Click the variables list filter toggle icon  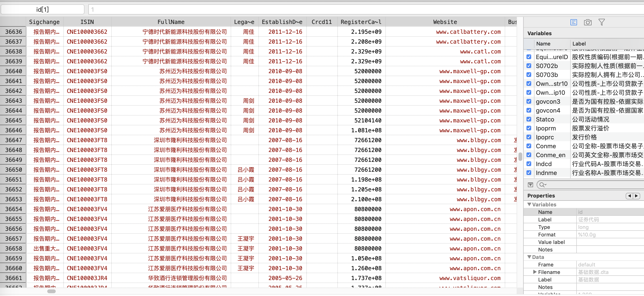(530, 185)
